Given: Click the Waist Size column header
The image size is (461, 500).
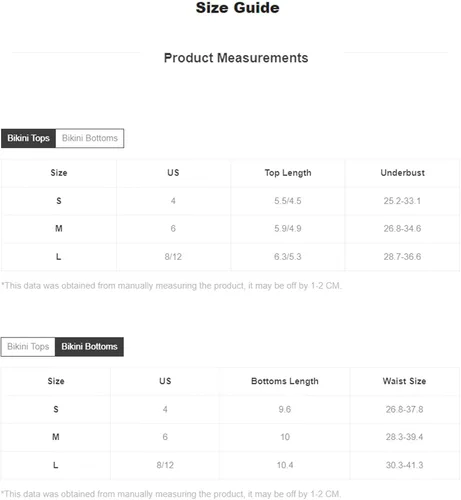Looking at the screenshot, I should pos(404,381).
